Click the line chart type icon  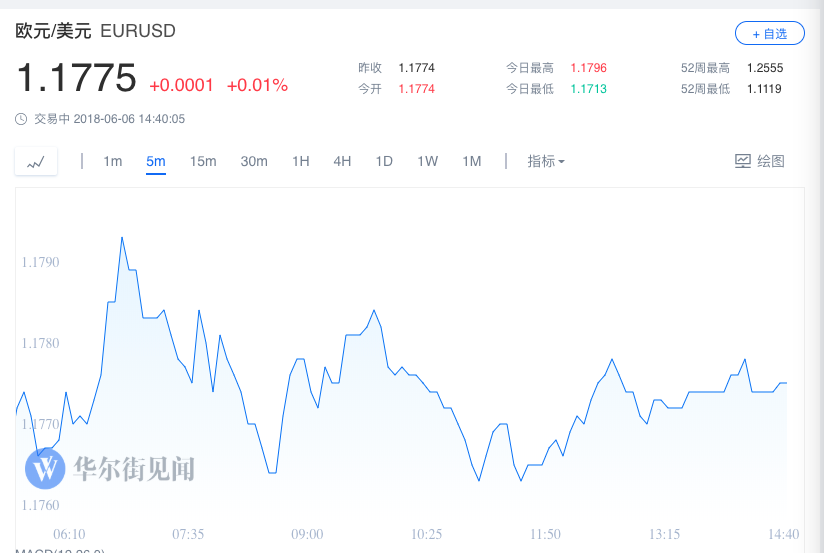click(36, 161)
